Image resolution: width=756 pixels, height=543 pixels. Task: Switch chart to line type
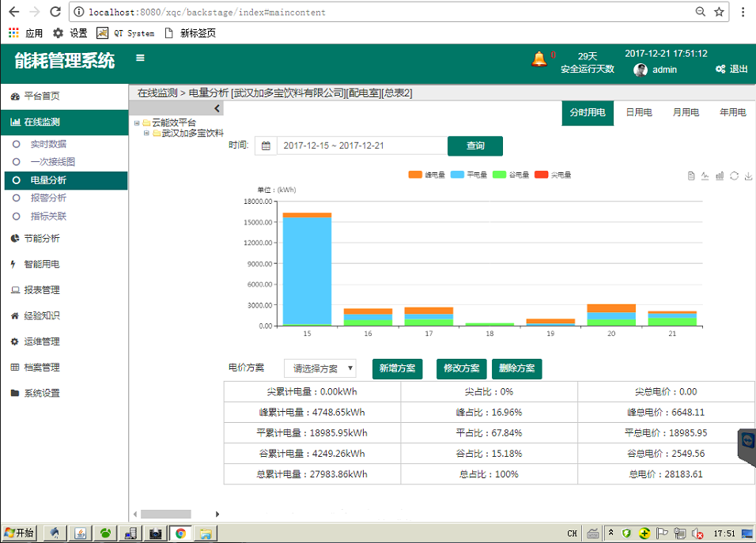705,175
